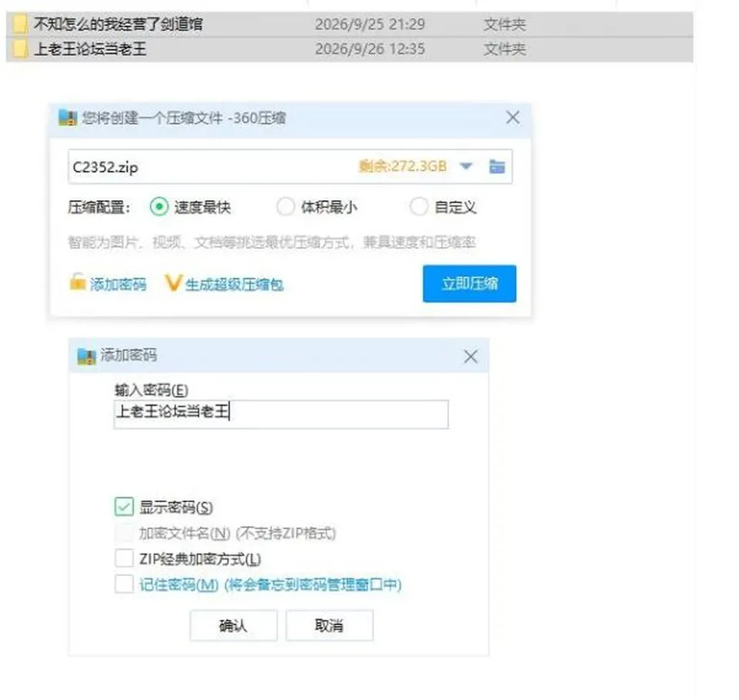Click the 剩余:272.3GB free space text
Screen dimensions: 739x700
point(403,166)
